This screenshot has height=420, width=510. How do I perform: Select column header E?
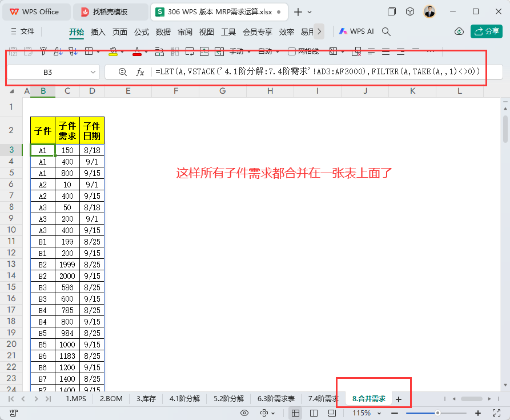pyautogui.click(x=128, y=91)
